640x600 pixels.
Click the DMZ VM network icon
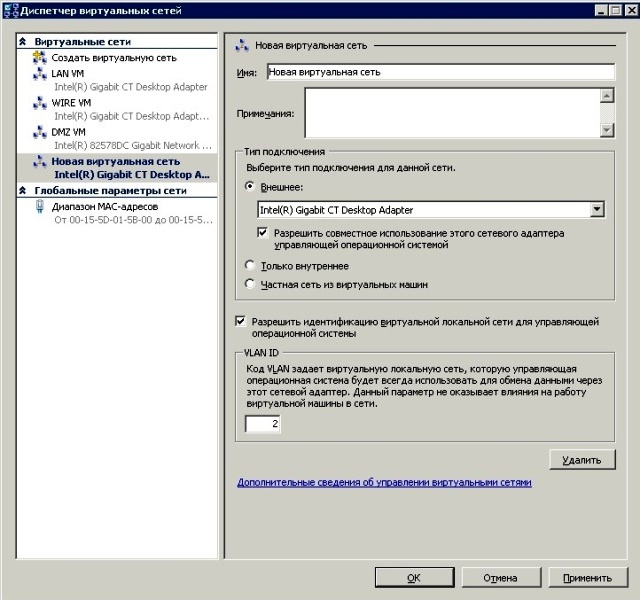40,133
